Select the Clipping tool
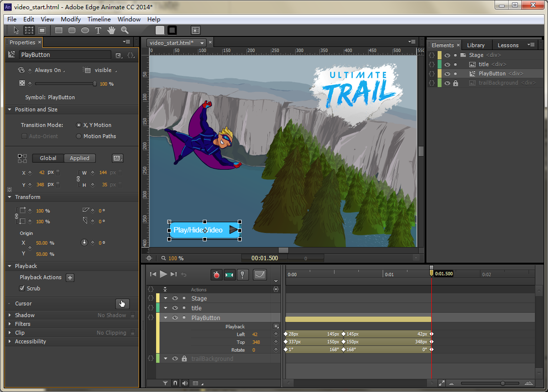The image size is (548, 392). (42, 31)
